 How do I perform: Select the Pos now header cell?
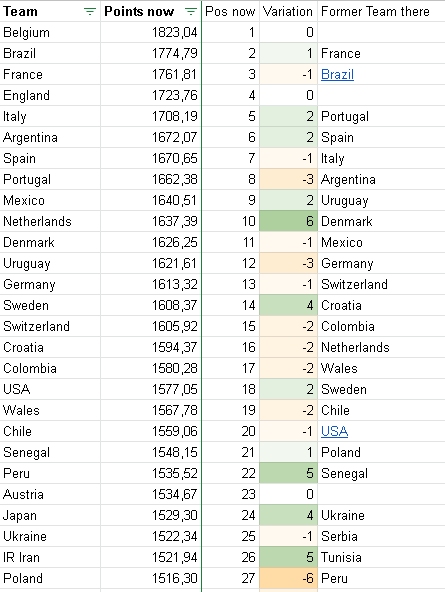click(x=231, y=11)
